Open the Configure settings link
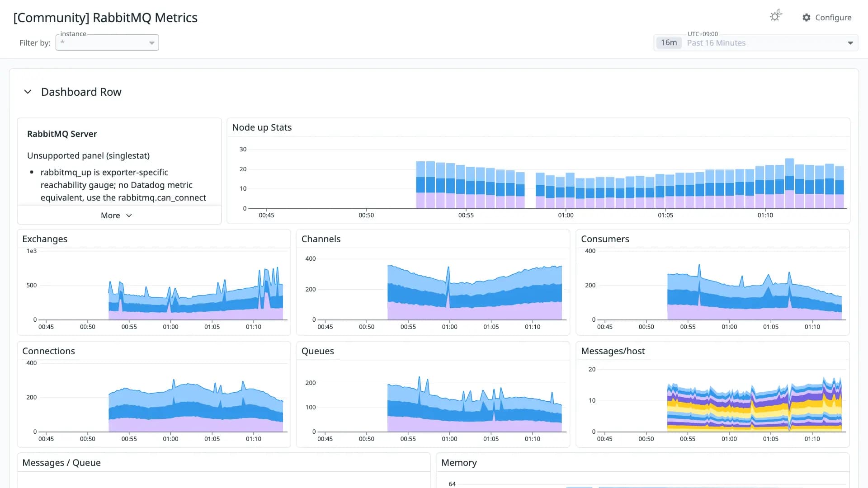The image size is (868, 488). pyautogui.click(x=827, y=18)
